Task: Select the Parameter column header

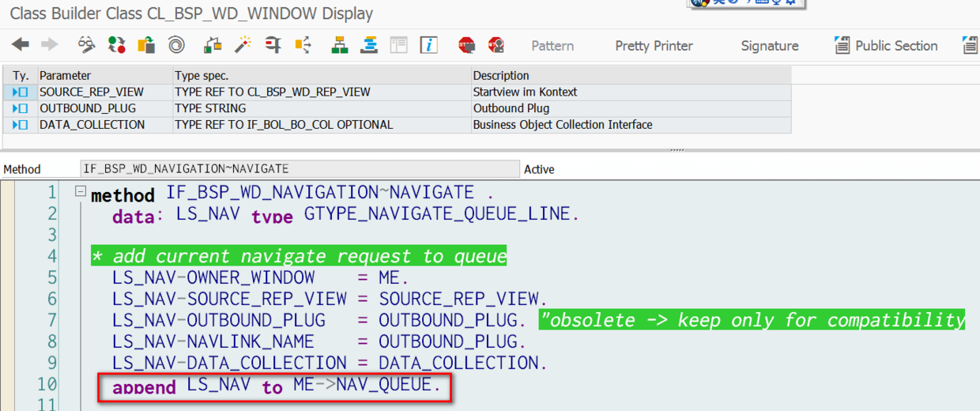Action: click(x=105, y=76)
